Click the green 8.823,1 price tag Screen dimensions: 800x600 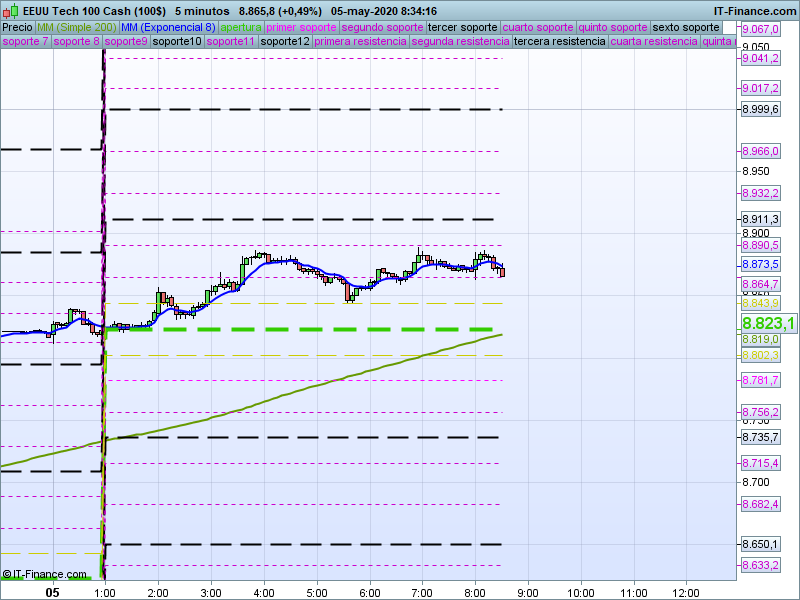[767, 323]
